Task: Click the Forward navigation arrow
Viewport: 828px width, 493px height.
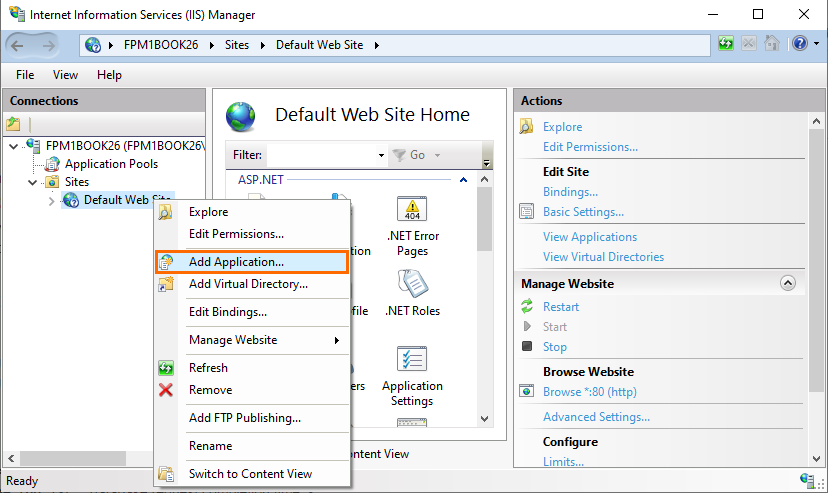Action: [49, 46]
